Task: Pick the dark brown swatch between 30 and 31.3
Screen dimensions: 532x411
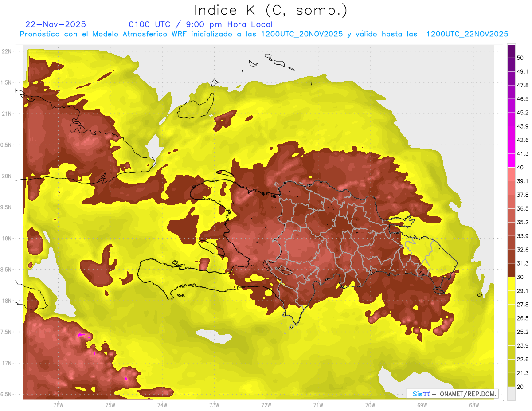Action: pyautogui.click(x=511, y=270)
